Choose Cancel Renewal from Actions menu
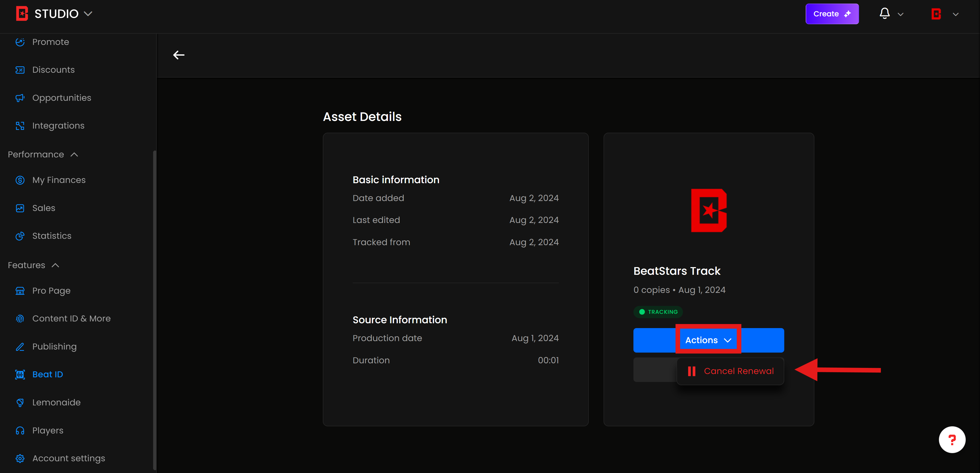This screenshot has width=980, height=473. click(x=730, y=371)
